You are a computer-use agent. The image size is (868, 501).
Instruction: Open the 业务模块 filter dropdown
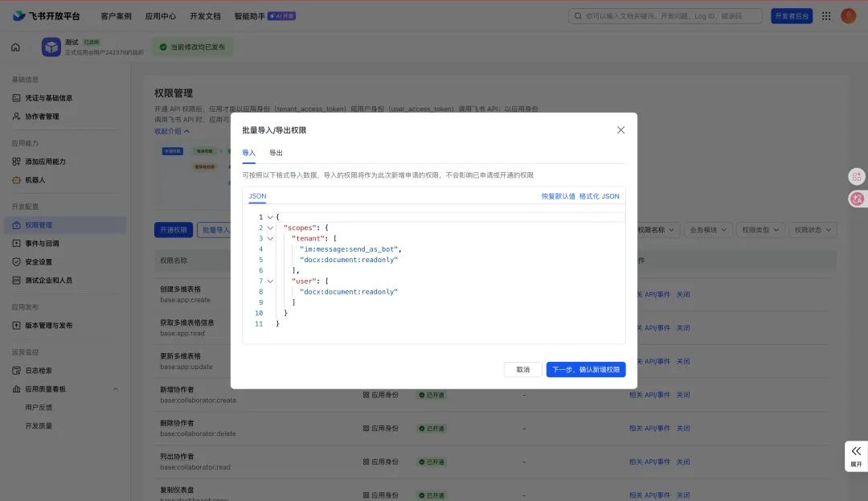pyautogui.click(x=708, y=230)
